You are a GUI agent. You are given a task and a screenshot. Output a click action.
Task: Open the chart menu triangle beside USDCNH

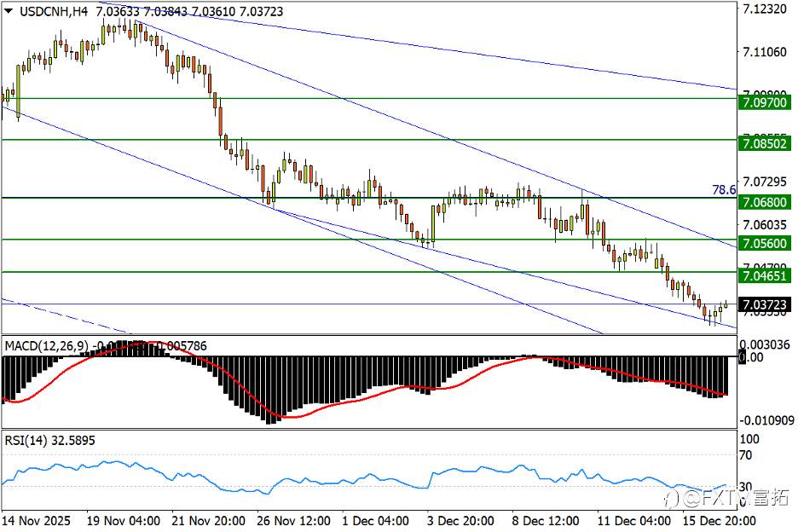9,11
